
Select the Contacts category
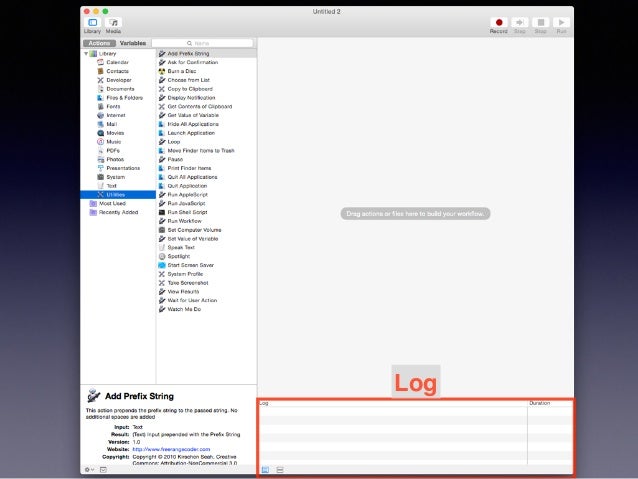[x=118, y=71]
